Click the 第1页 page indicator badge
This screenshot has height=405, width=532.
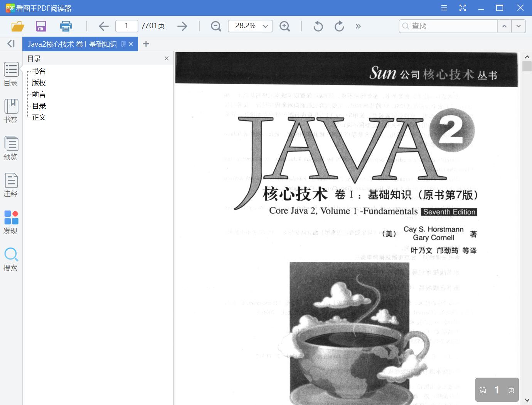(x=497, y=390)
